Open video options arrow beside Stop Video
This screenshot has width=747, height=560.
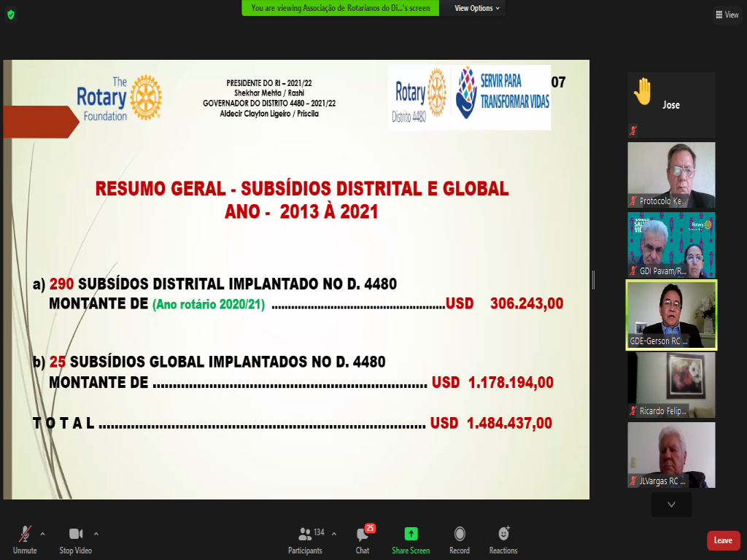[96, 533]
